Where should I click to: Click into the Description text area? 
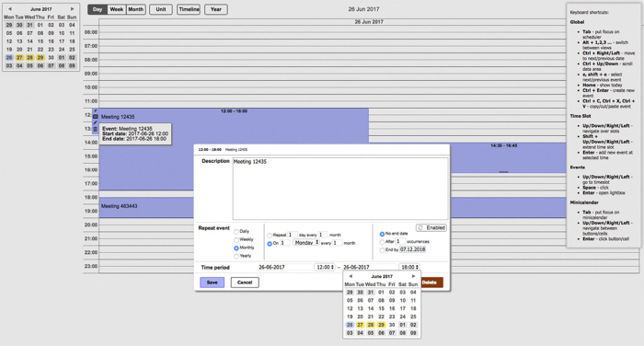click(x=340, y=189)
